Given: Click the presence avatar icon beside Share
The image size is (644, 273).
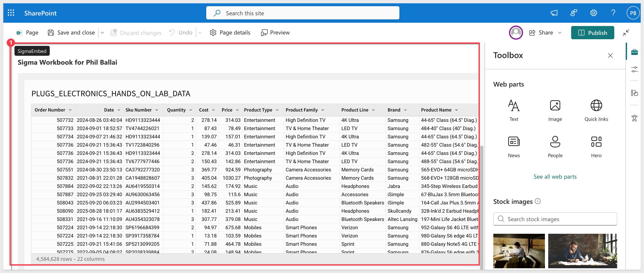Looking at the screenshot, I should point(516,33).
